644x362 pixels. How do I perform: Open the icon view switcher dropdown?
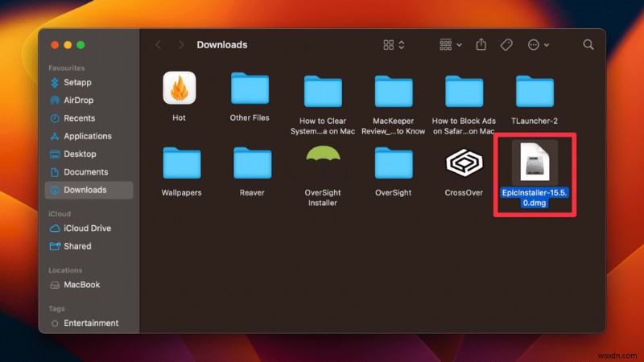pos(394,45)
